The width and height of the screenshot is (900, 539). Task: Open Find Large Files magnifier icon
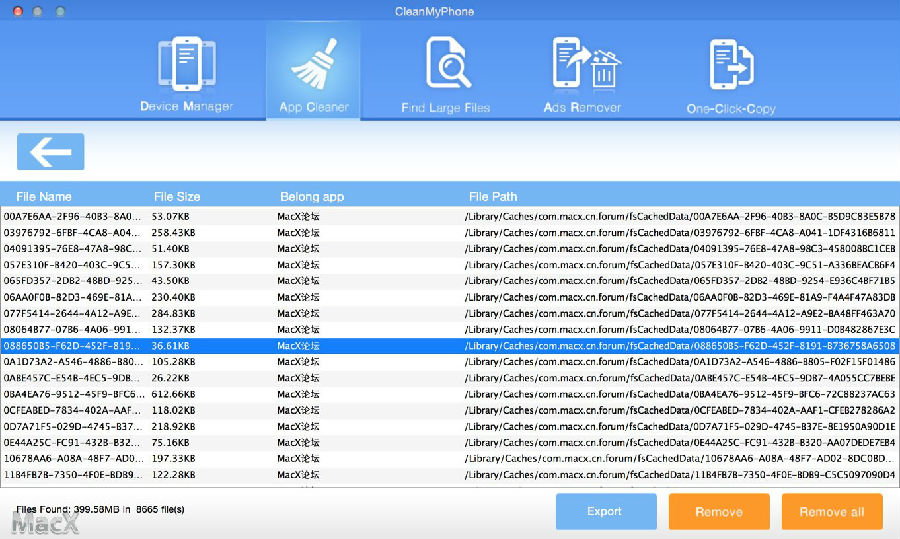(x=446, y=62)
